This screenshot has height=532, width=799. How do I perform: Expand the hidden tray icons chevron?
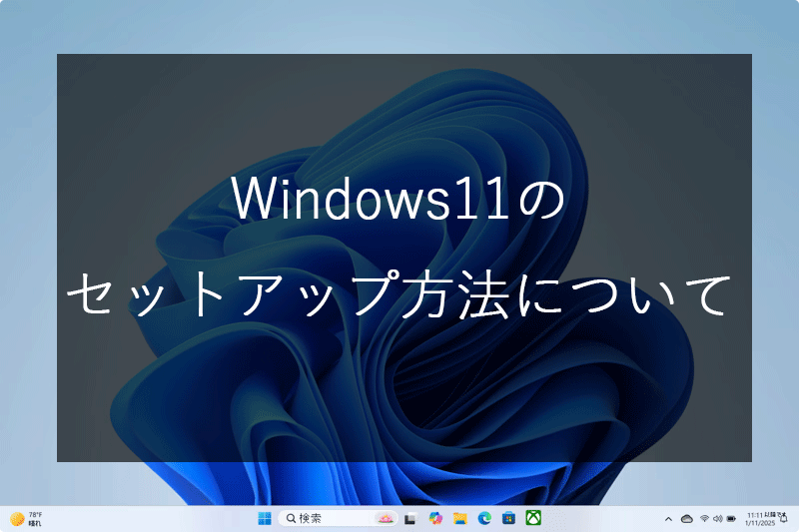tap(668, 519)
